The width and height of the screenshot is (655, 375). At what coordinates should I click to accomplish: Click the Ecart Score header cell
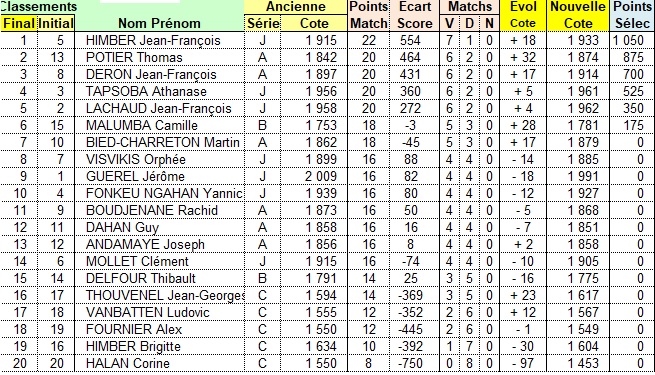click(x=414, y=15)
